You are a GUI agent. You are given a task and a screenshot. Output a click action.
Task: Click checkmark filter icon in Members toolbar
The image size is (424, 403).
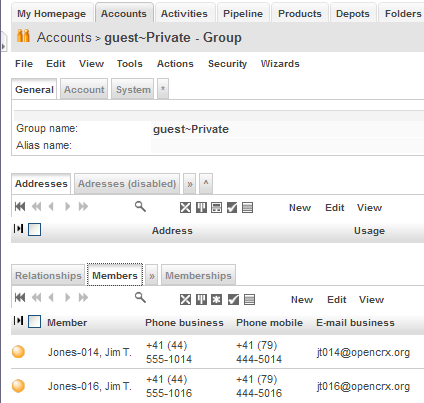pyautogui.click(x=233, y=299)
